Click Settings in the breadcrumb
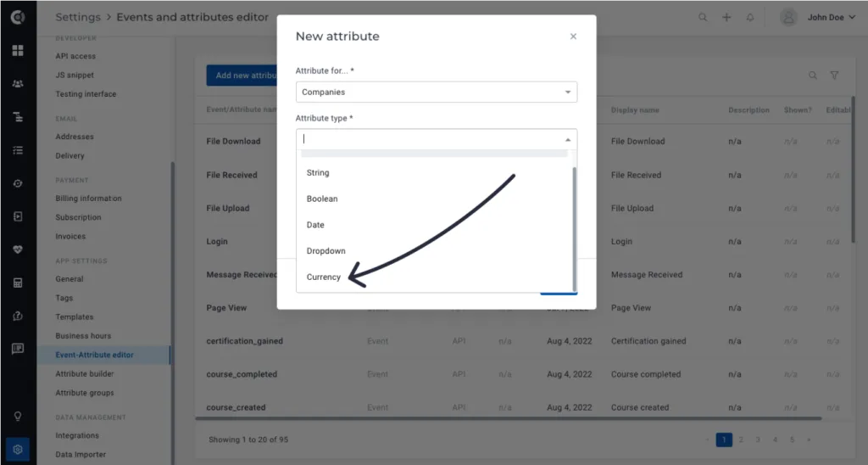This screenshot has height=465, width=868. pos(78,17)
